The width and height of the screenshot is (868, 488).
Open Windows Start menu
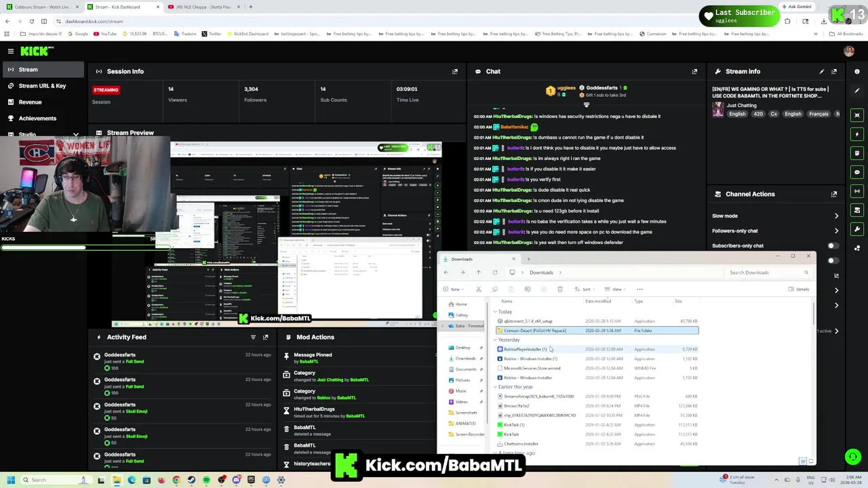click(x=10, y=480)
